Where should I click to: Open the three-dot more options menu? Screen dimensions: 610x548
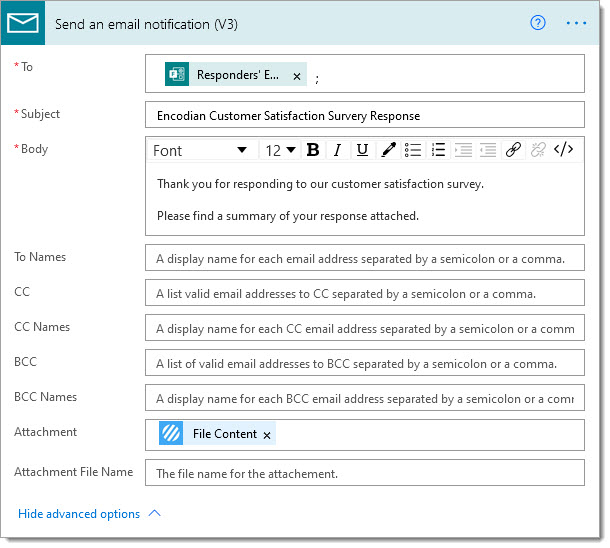(577, 23)
